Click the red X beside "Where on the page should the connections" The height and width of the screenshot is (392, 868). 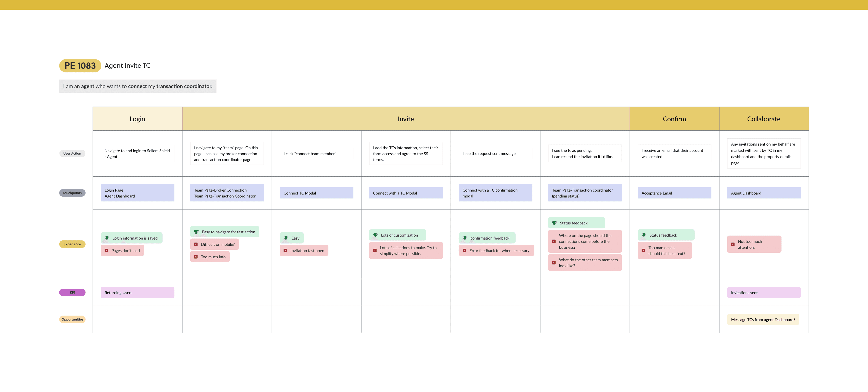[554, 241]
